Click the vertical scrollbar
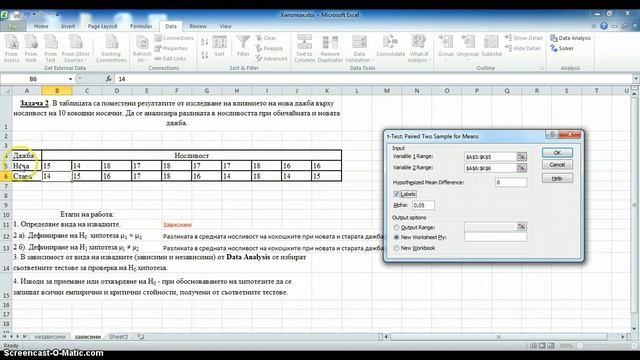The height and width of the screenshot is (360, 640). coord(635,204)
